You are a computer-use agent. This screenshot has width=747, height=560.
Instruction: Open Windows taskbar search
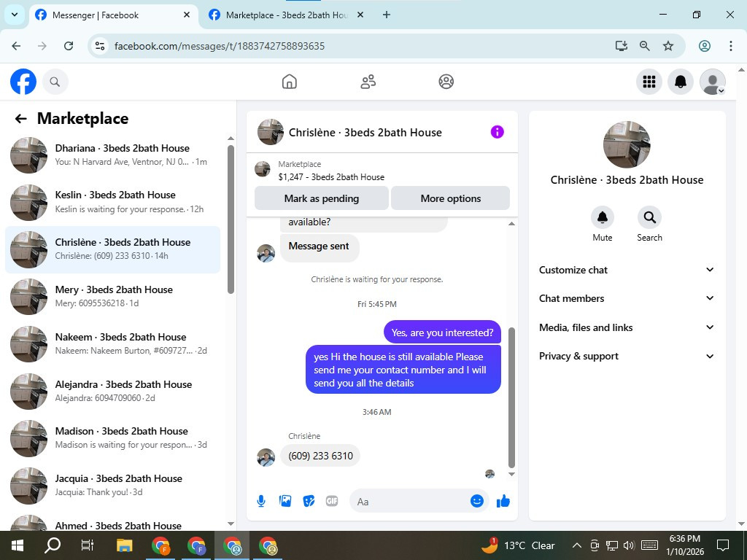pos(53,545)
